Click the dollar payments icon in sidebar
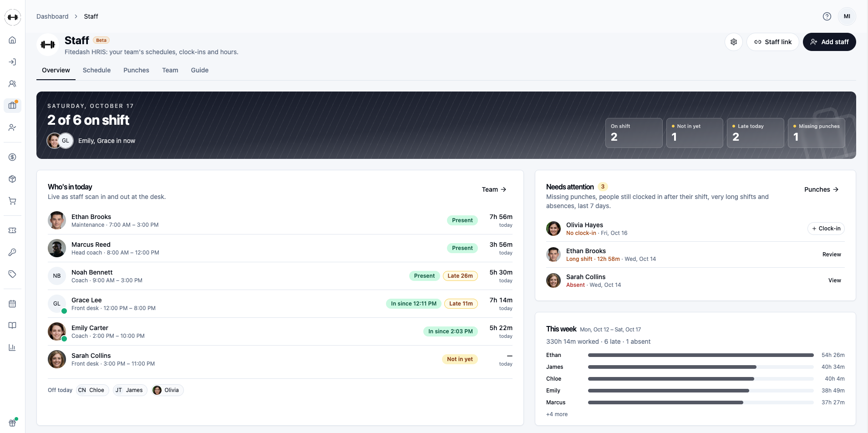The width and height of the screenshot is (868, 433). [x=12, y=157]
